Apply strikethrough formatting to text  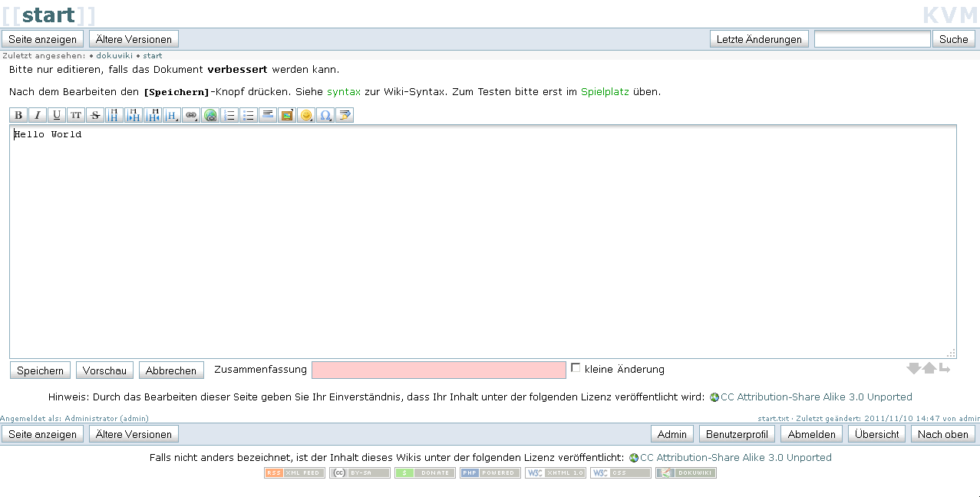(95, 116)
